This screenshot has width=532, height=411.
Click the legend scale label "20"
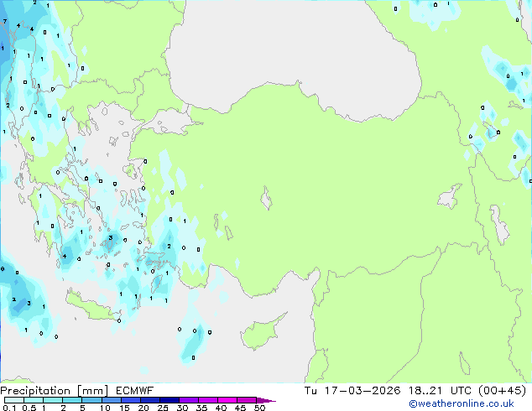pos(143,408)
